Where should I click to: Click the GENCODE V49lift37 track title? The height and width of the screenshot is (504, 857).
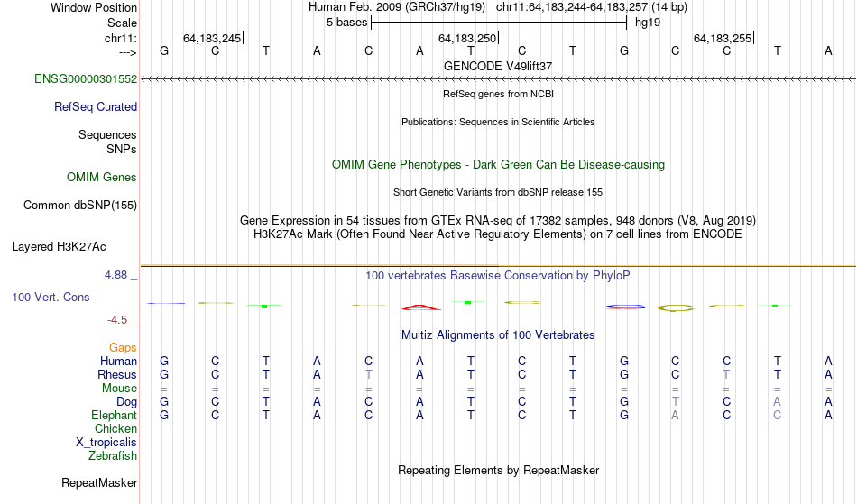pyautogui.click(x=498, y=66)
